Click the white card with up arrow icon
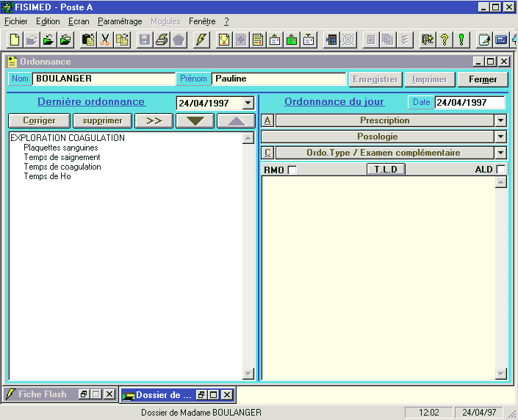The height and width of the screenshot is (420, 518). [x=275, y=40]
